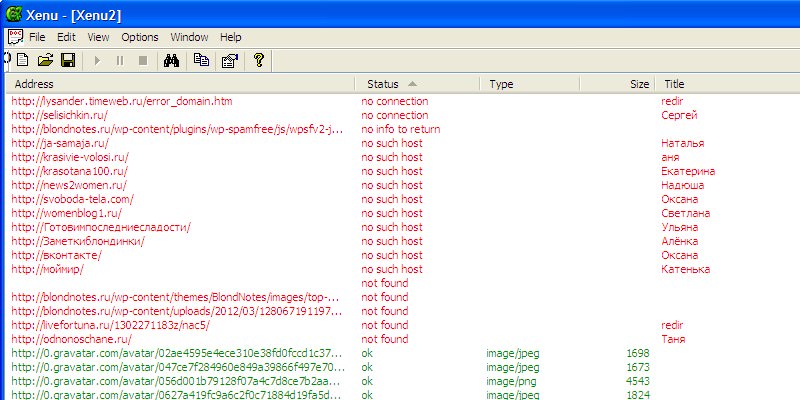
Task: Select the http://womenblog1.ru/ row
Action: click(403, 213)
